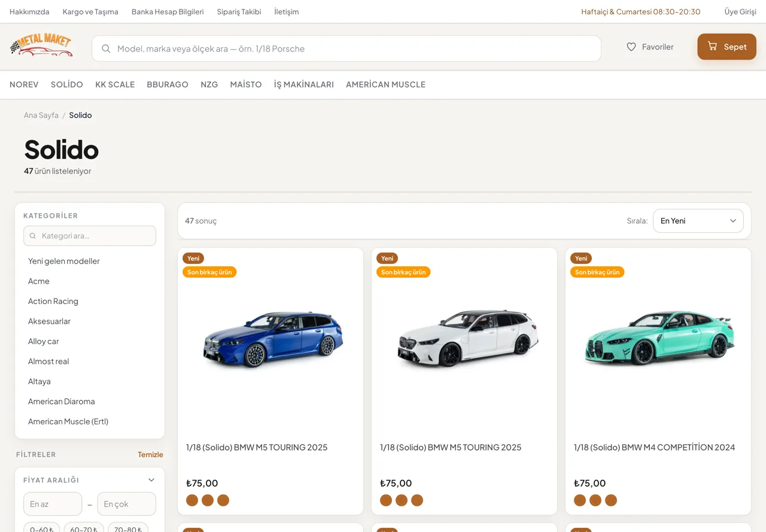Image resolution: width=766 pixels, height=532 pixels.
Task: Click the title under the blue BMW M5 Touring
Action: point(257,447)
